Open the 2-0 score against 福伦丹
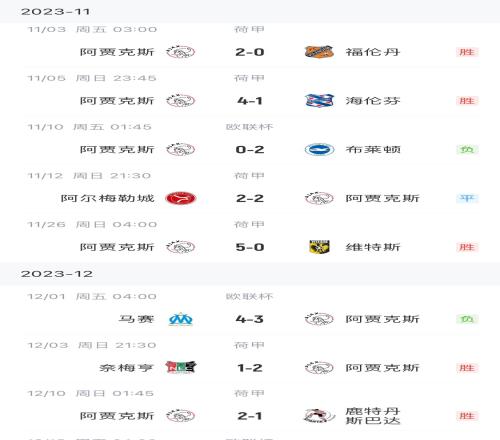This screenshot has height=440, width=500. 250,52
